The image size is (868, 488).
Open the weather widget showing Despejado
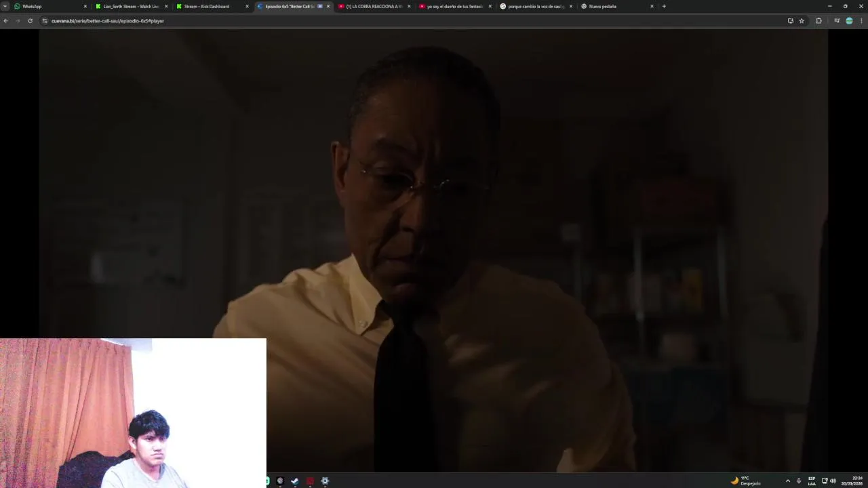point(746,481)
